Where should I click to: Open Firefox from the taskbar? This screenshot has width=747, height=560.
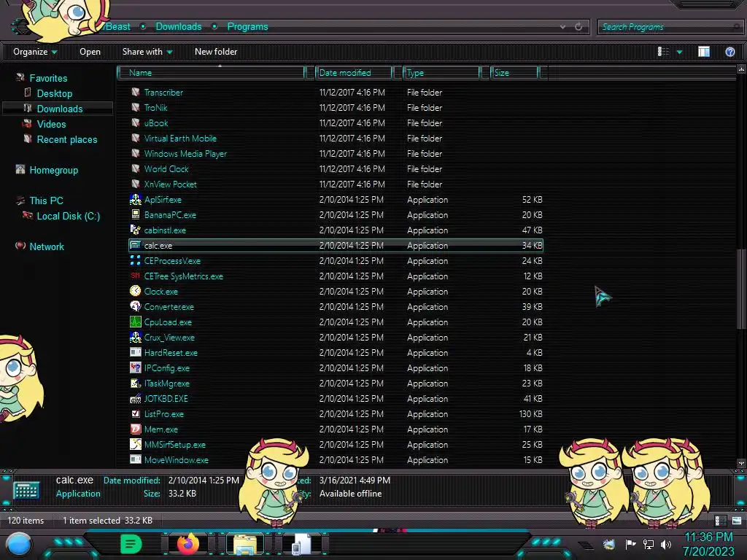[188, 543]
